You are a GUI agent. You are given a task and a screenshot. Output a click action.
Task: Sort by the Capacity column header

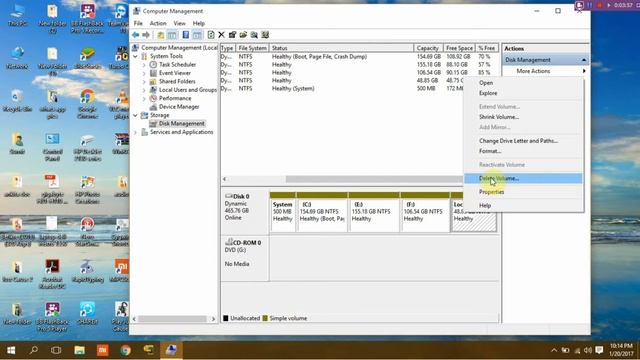(x=428, y=48)
